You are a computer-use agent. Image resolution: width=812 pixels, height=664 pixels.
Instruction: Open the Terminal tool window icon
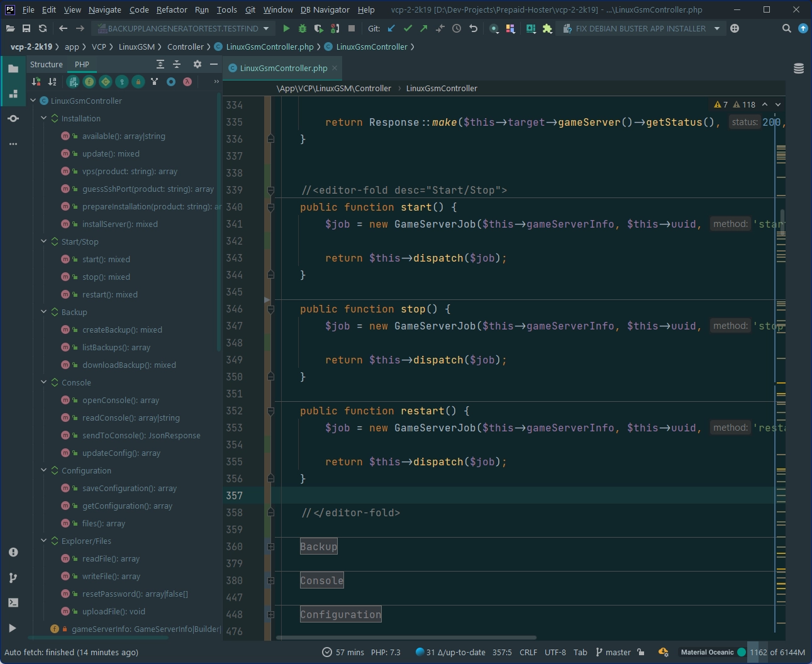(13, 602)
